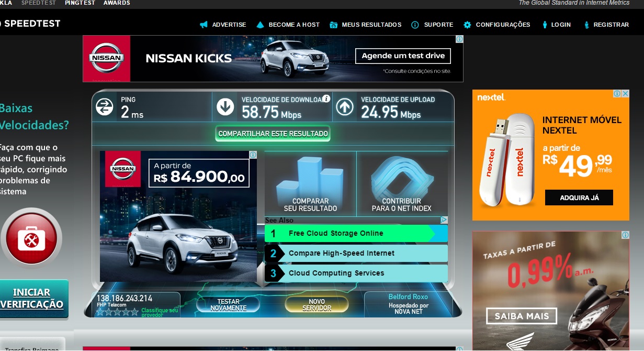Open the Pingtest tab
Image resolution: width=644 pixels, height=351 pixels.
tap(80, 3)
